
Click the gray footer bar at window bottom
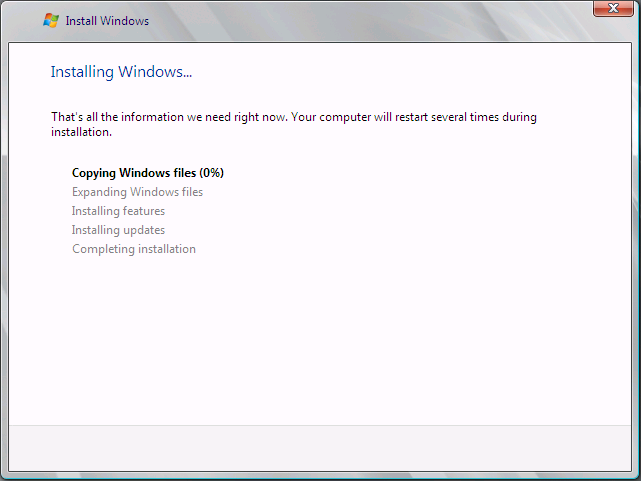pyautogui.click(x=320, y=445)
